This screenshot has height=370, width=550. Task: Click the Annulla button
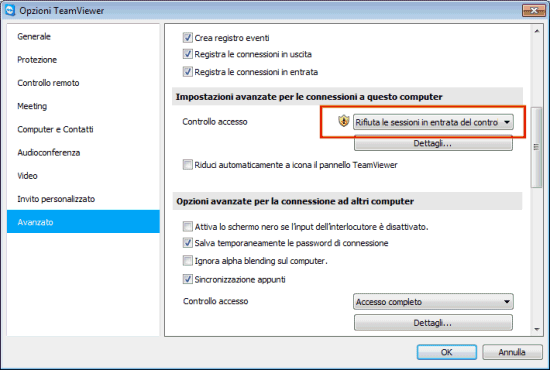512,352
